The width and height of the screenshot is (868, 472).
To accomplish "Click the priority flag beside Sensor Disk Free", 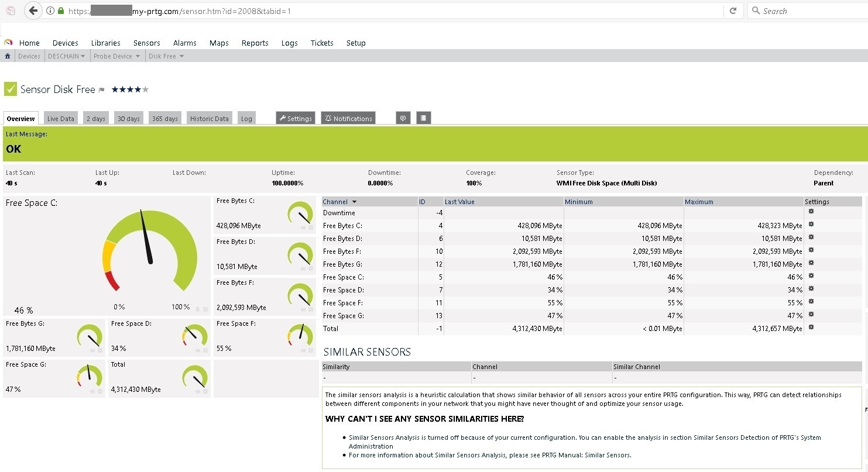I will click(x=102, y=90).
